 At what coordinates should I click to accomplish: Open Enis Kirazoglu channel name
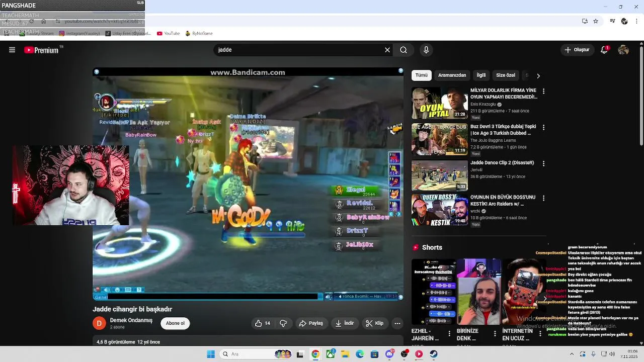483,105
